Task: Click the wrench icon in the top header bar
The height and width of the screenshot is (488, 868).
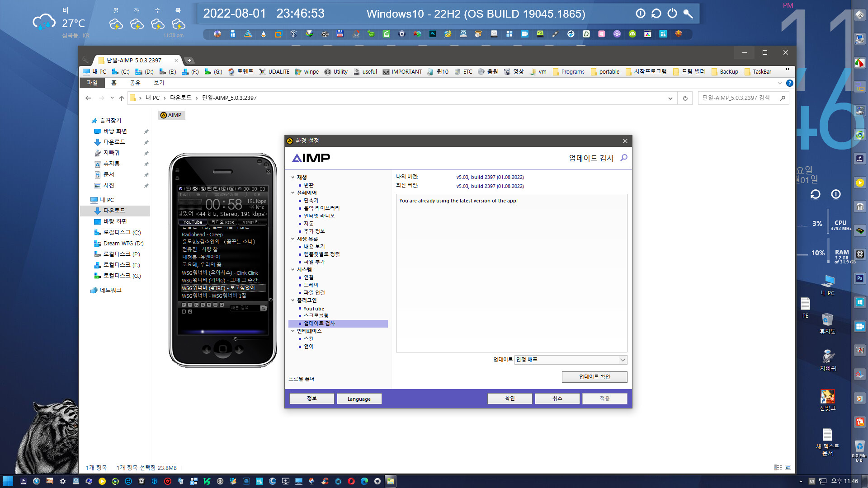Action: [x=688, y=14]
